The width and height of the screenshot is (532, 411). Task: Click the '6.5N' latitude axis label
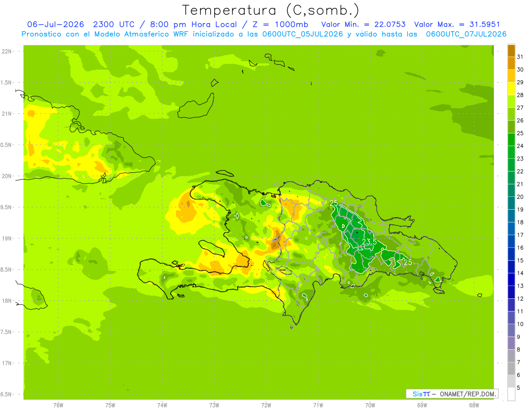(x=7, y=394)
